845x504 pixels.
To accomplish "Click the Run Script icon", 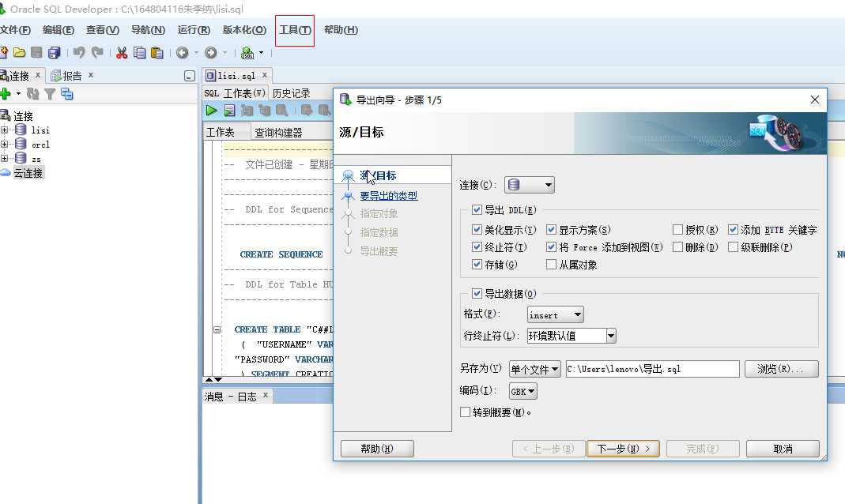I will point(229,111).
